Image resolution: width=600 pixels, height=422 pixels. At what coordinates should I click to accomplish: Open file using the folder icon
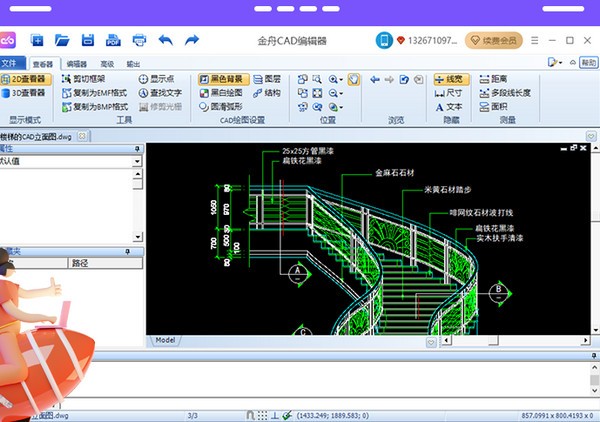point(62,41)
